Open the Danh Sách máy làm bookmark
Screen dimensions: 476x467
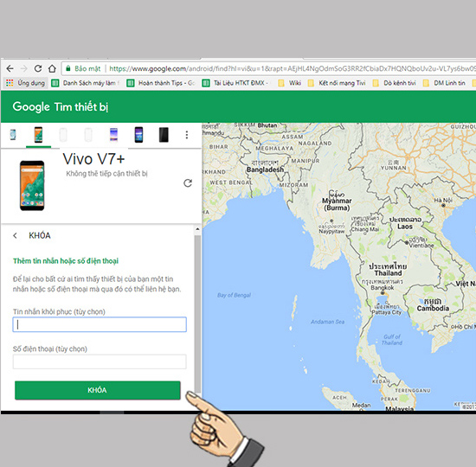(x=86, y=83)
